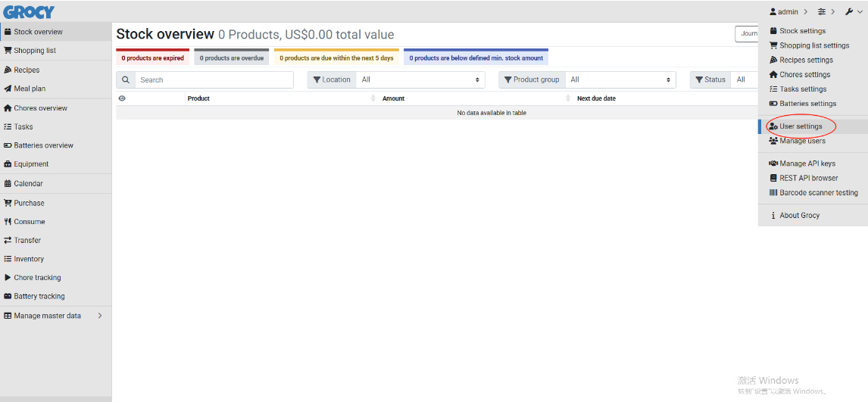
Task: Toggle the below min. stock filter
Action: coord(476,58)
